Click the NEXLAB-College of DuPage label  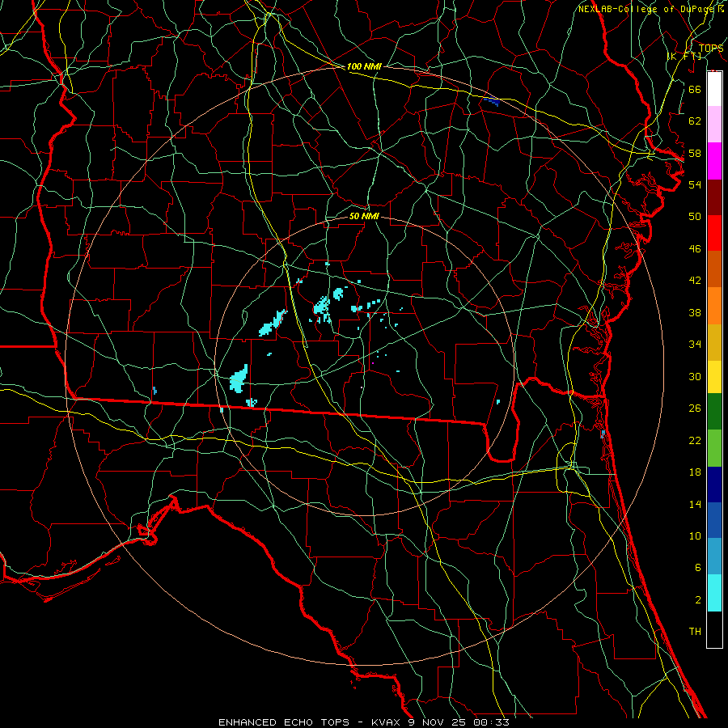pyautogui.click(x=647, y=9)
